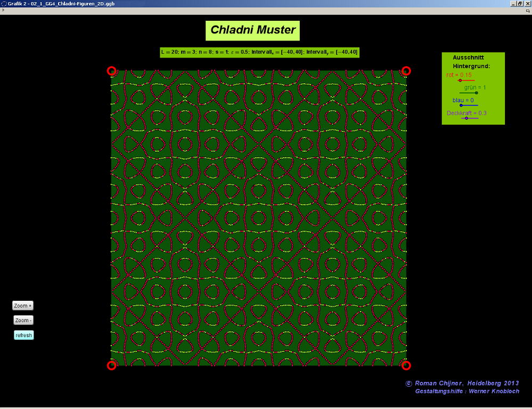Click the refresh button
Screen dimensions: 532x409
23,335
